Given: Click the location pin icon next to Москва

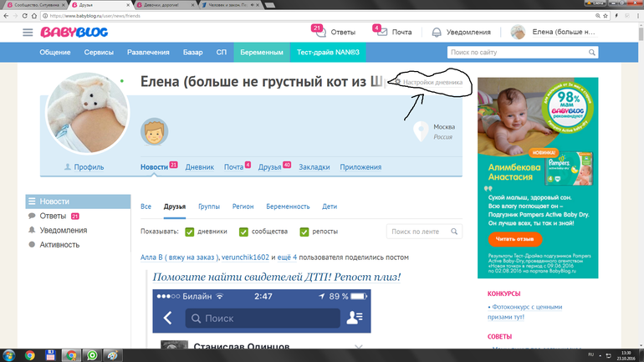Looking at the screenshot, I should coord(422,131).
